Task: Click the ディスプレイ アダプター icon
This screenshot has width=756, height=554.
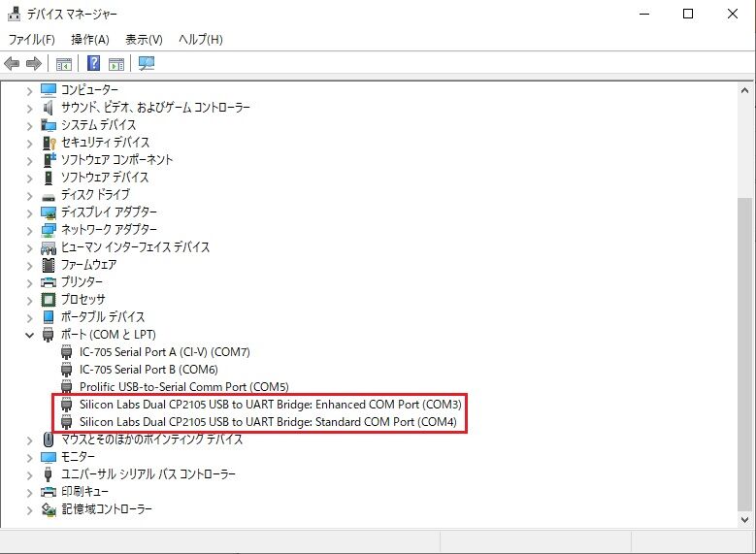Action: pos(49,212)
